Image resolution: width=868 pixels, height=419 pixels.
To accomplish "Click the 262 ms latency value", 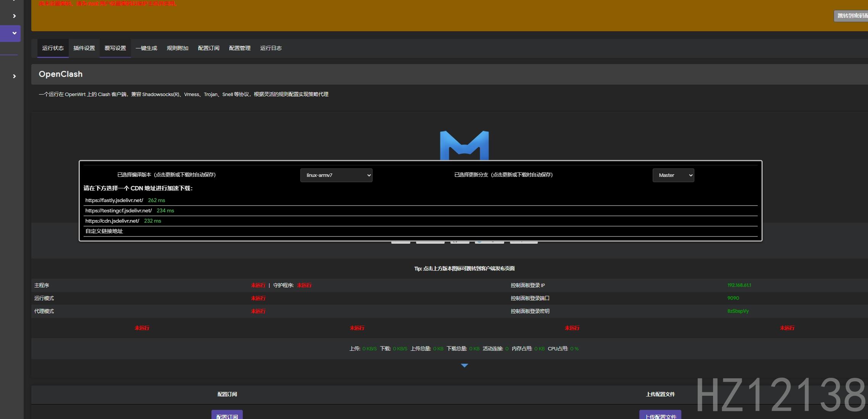I will click(156, 200).
